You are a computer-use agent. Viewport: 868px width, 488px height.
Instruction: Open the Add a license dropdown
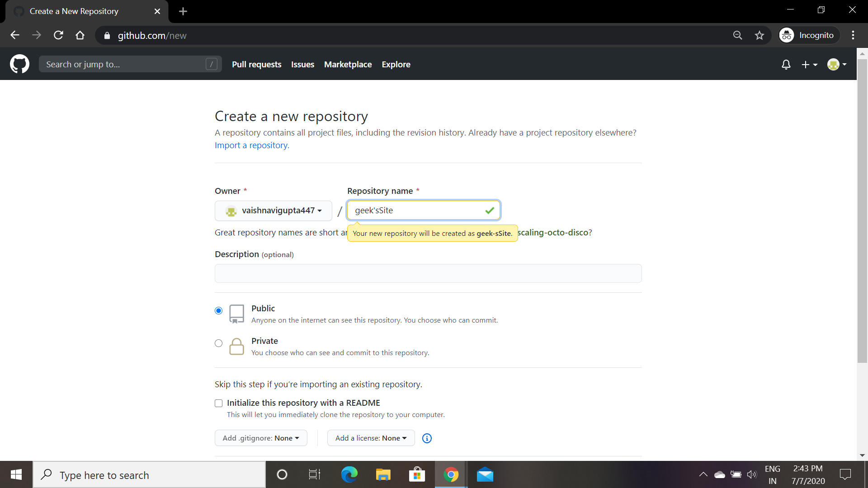(371, 438)
